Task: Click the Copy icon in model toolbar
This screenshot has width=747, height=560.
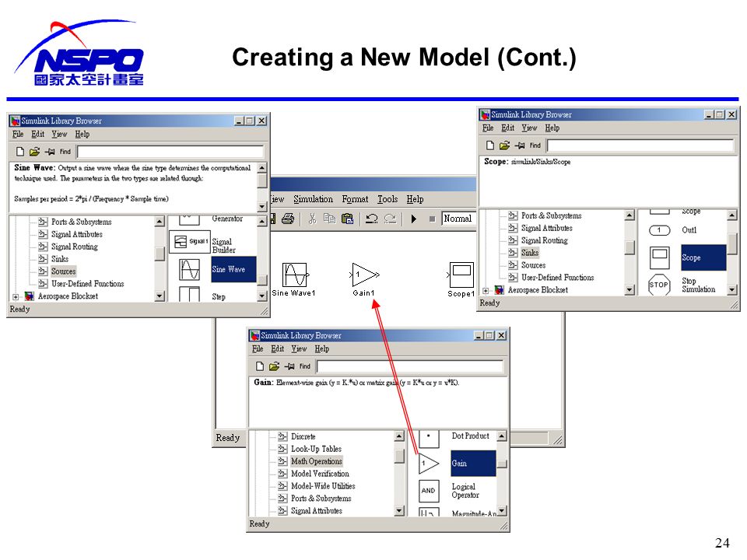Action: tap(329, 219)
